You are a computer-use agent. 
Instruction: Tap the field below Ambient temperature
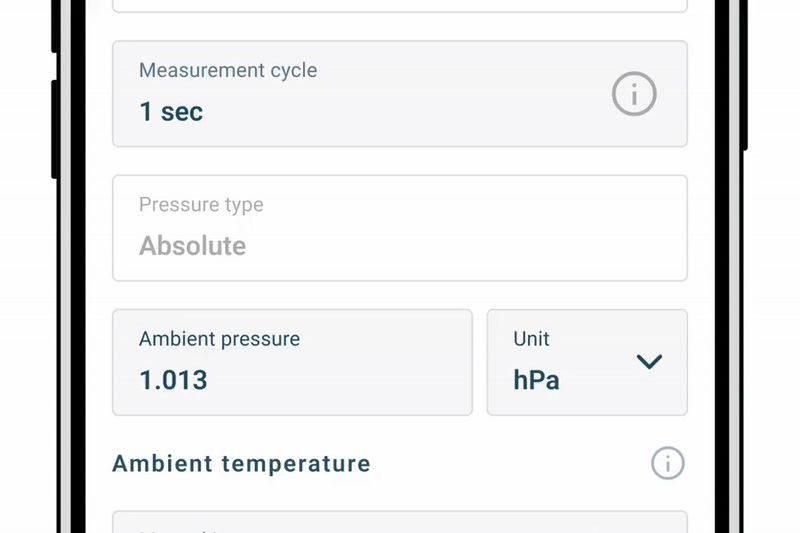click(400, 522)
